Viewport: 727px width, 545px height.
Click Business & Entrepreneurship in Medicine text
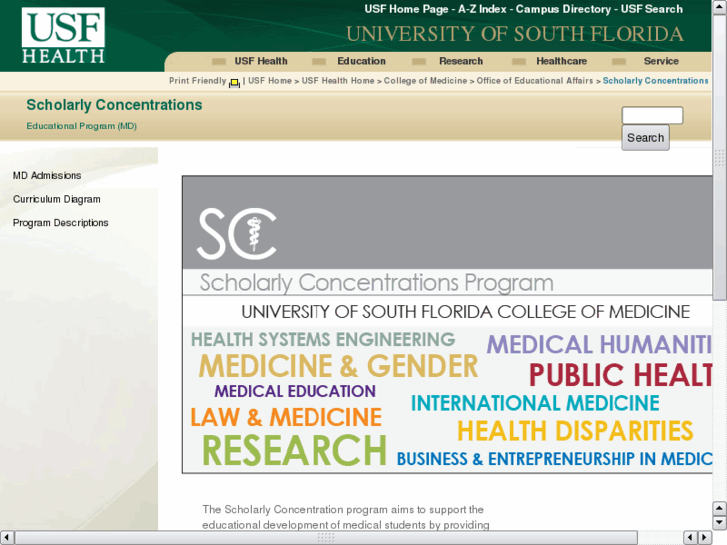(554, 459)
